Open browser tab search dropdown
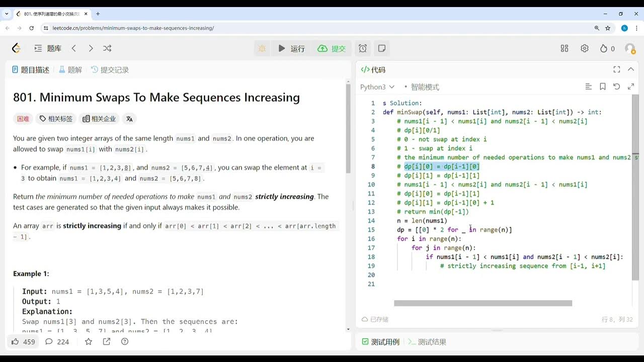This screenshot has width=644, height=362. [7, 14]
